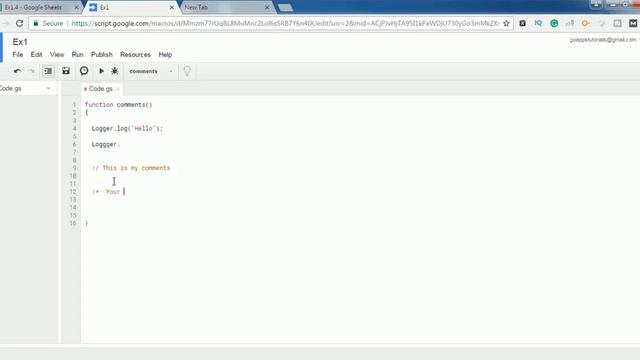Close the New Tab browser tab
Screen dimensions: 640x360
pos(267,7)
